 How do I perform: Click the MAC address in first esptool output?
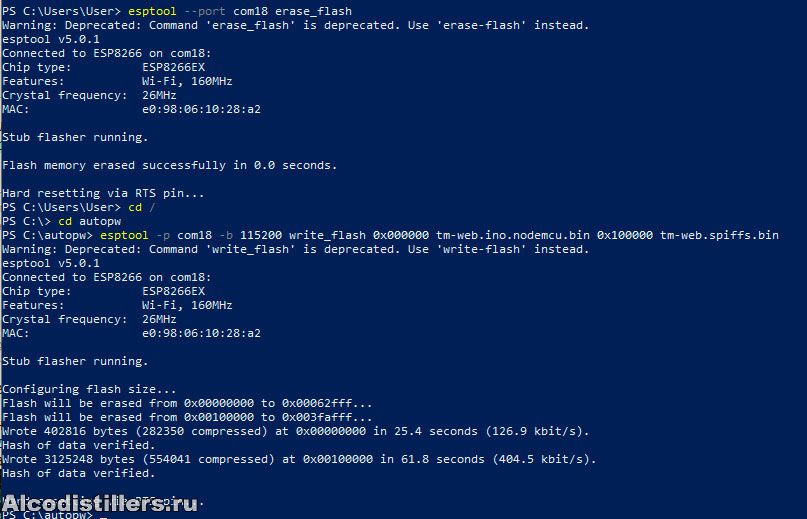click(x=201, y=109)
